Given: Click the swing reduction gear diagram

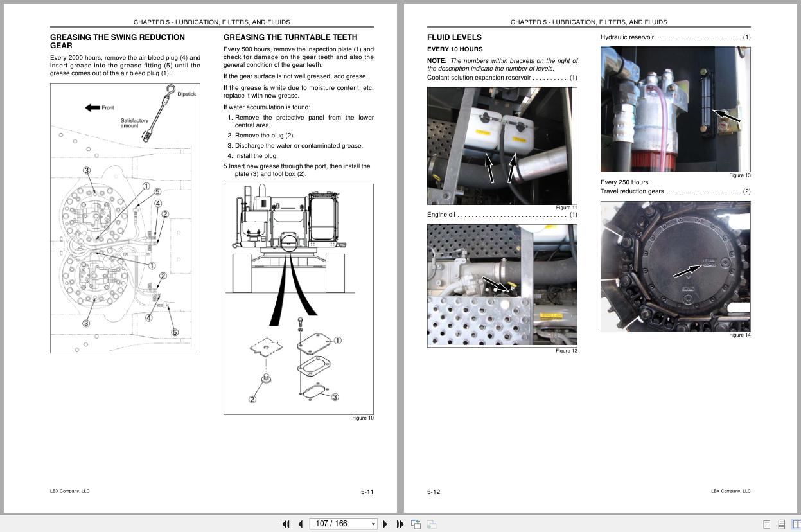Looking at the screenshot, I should (x=125, y=218).
